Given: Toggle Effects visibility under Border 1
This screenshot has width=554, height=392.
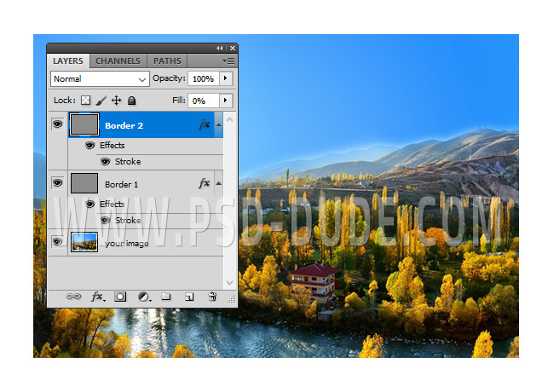Looking at the screenshot, I should [x=90, y=204].
